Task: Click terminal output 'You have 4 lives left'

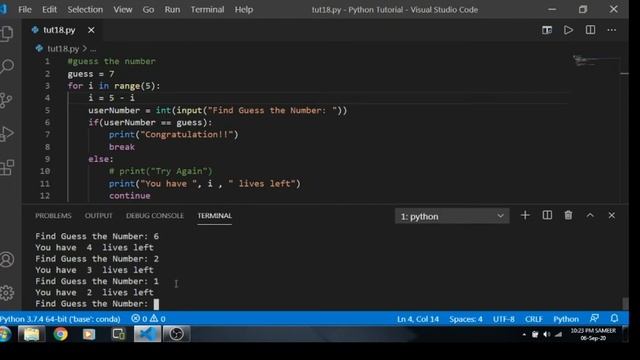Action: tap(94, 247)
